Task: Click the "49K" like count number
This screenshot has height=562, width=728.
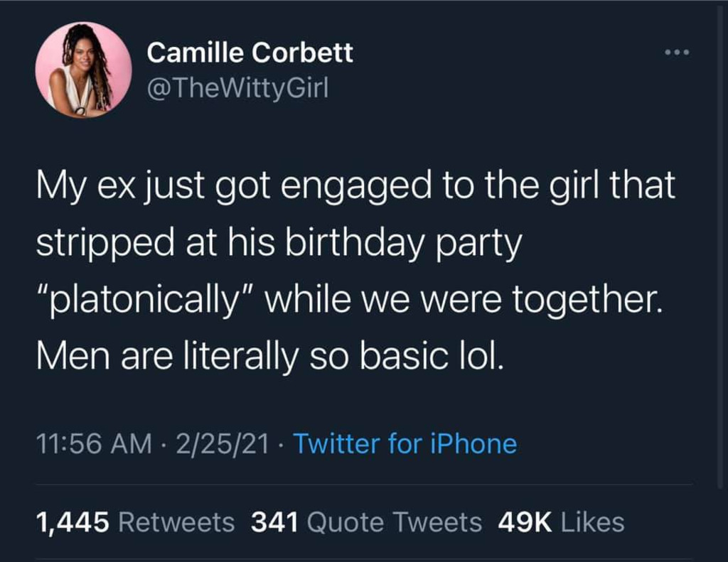Action: click(x=525, y=522)
